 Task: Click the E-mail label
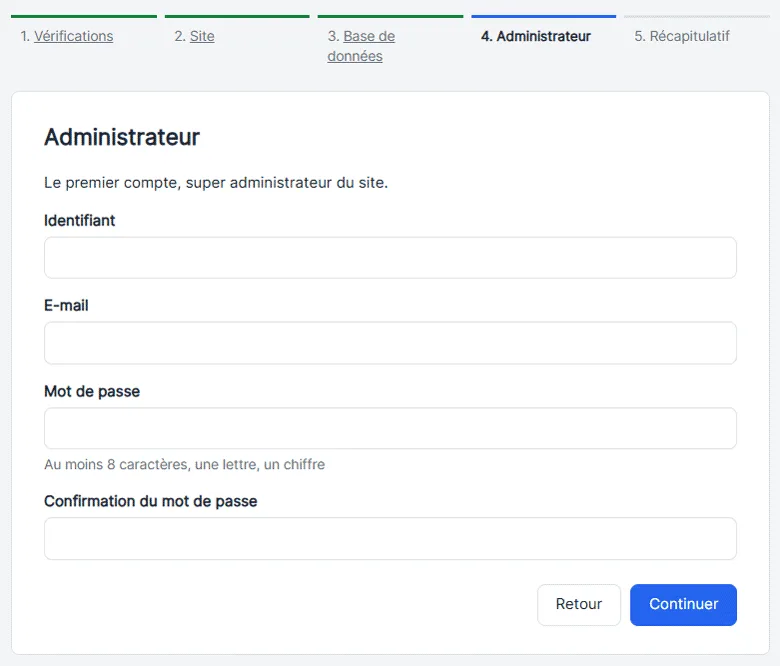[66, 305]
